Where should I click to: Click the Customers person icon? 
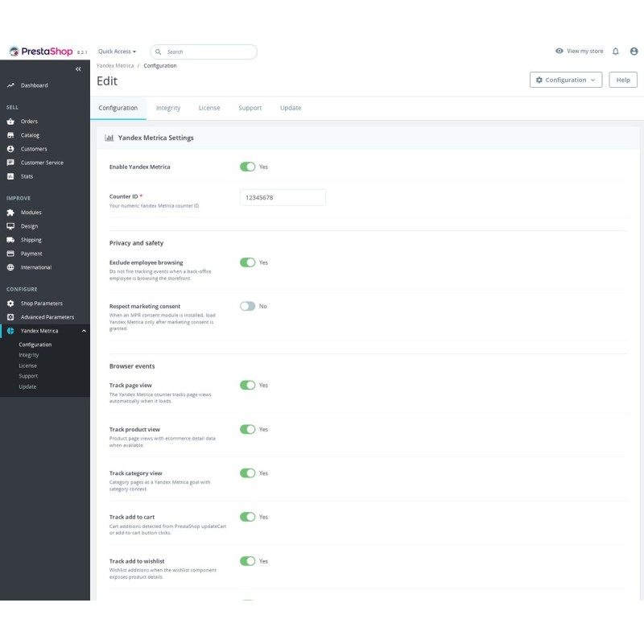(x=10, y=149)
